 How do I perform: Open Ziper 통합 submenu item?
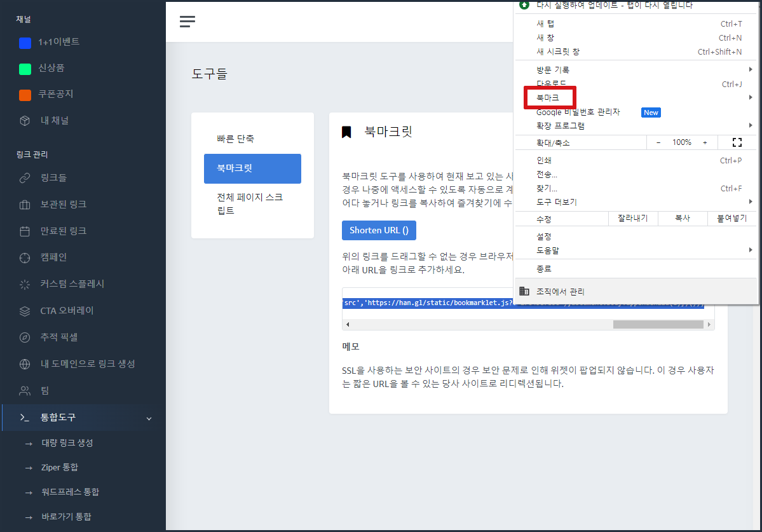click(x=59, y=467)
